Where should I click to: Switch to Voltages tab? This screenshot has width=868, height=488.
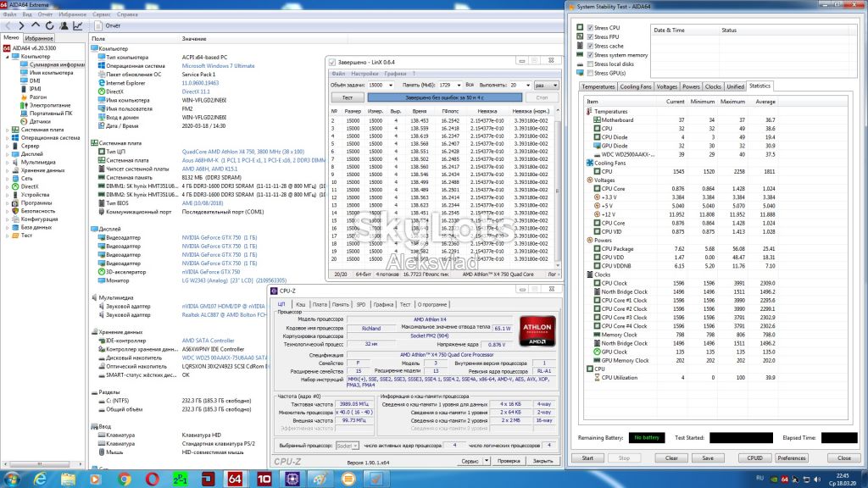click(666, 87)
